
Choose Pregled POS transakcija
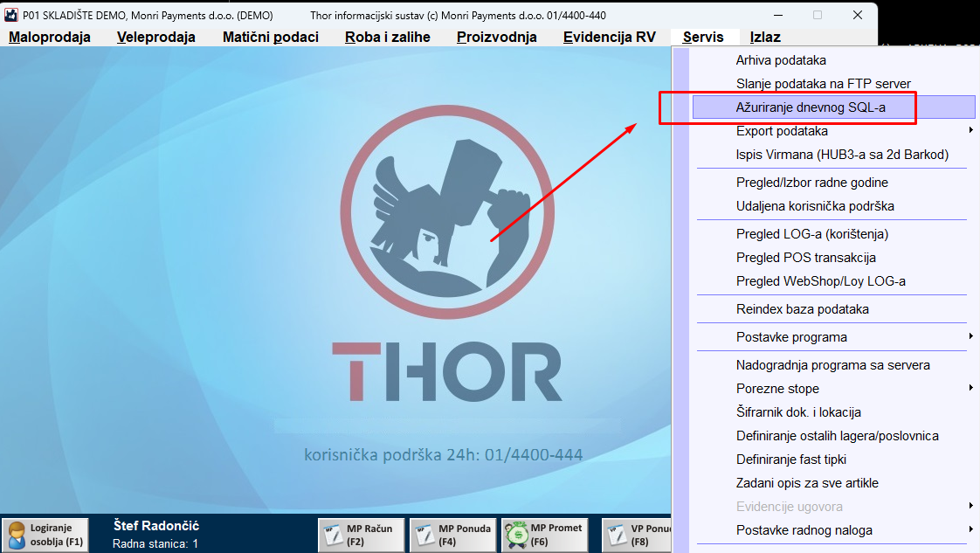click(x=834, y=258)
